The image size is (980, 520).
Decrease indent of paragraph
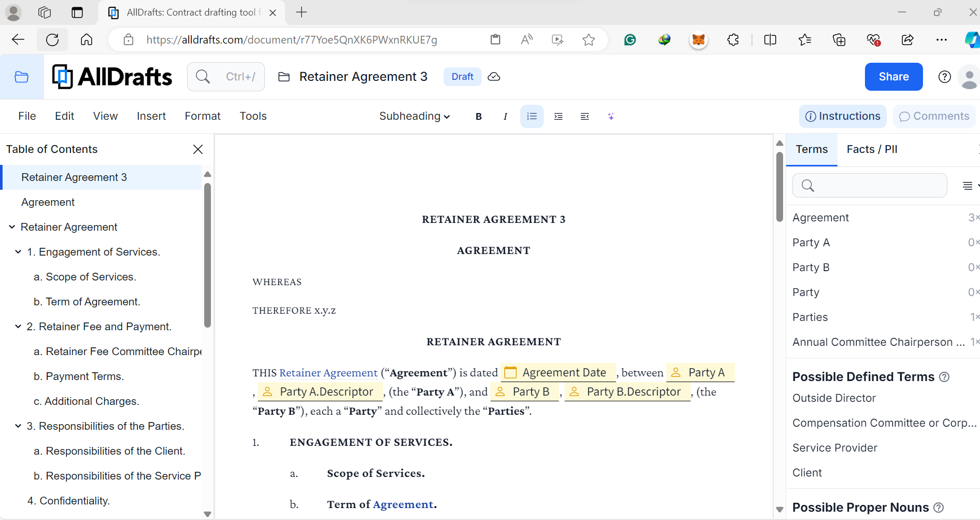(585, 117)
